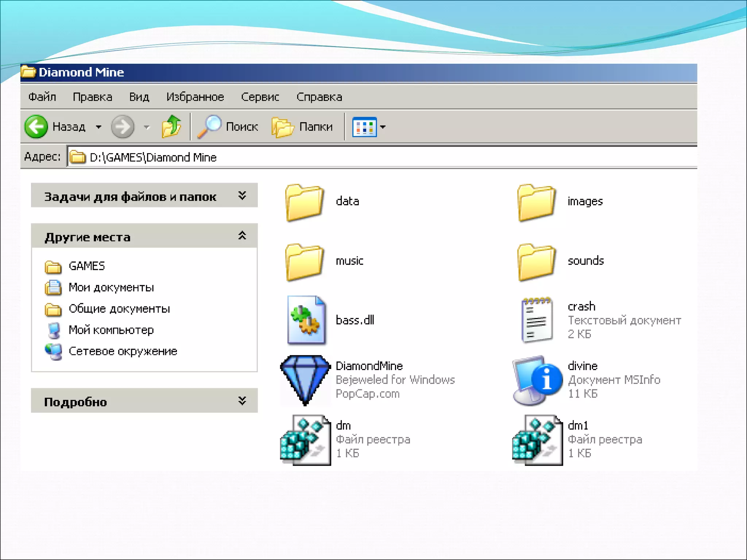Select the divine MSInfo document icon
Viewport: 747px width, 560px height.
point(537,380)
